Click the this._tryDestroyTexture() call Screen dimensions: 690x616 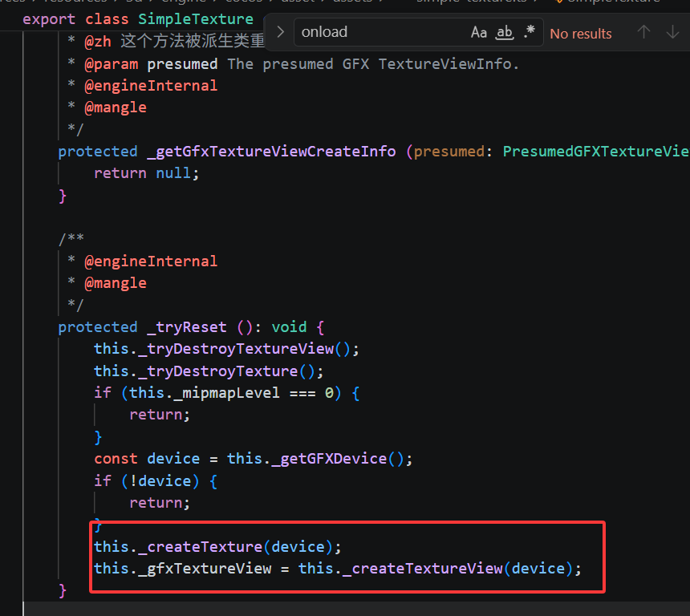[209, 371]
